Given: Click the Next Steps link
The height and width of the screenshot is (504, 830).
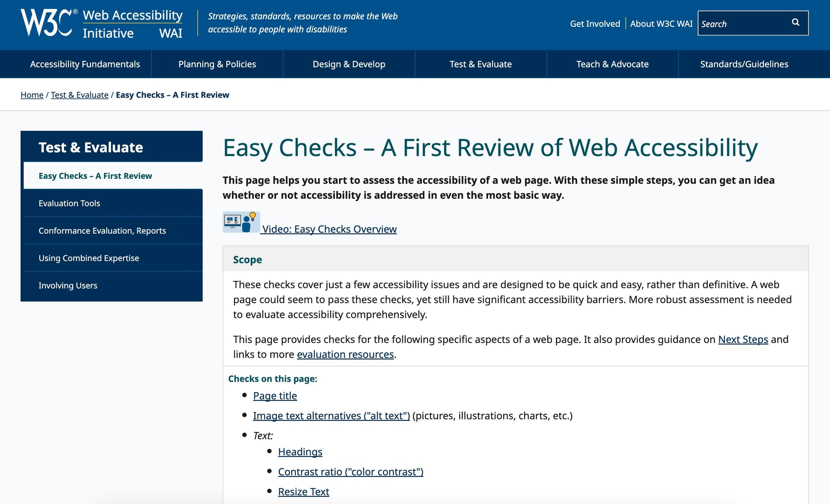Looking at the screenshot, I should pyautogui.click(x=743, y=339).
